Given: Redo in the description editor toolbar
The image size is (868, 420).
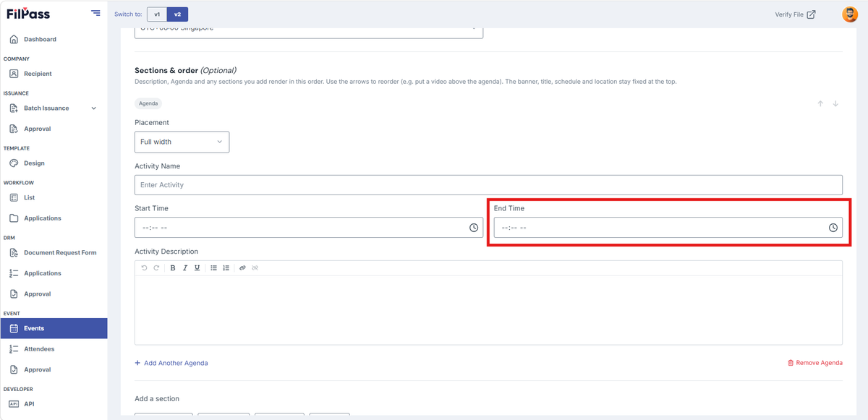Looking at the screenshot, I should pos(156,267).
